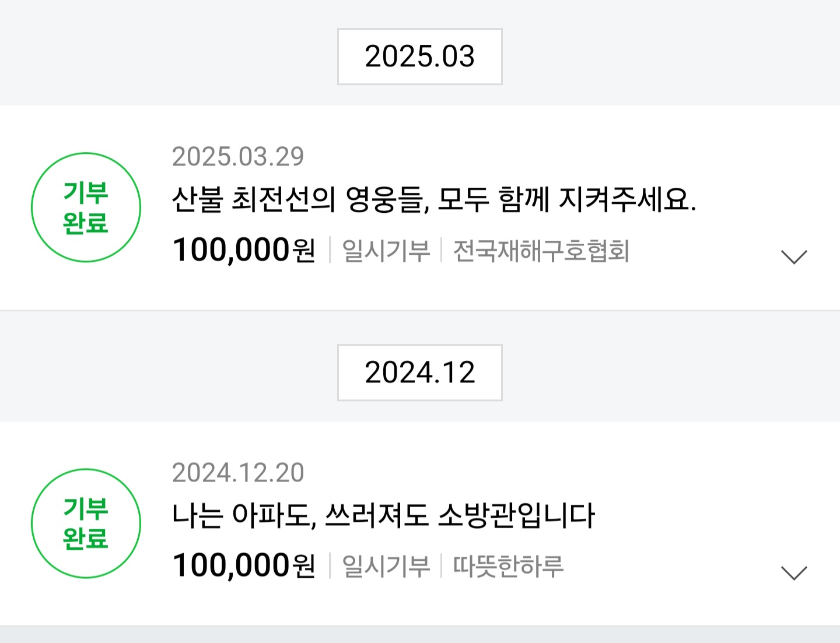The height and width of the screenshot is (643, 840).
Task: Open the 나는 아파도, 쓰러져도 소방관입니다 campaign
Action: point(383,516)
